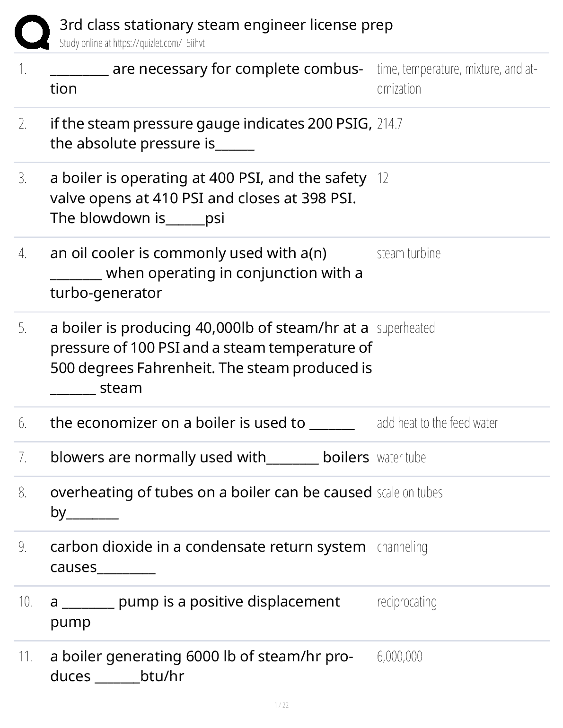Click the Quizlet Q logo icon
This screenshot has height=728, width=563.
[x=32, y=32]
